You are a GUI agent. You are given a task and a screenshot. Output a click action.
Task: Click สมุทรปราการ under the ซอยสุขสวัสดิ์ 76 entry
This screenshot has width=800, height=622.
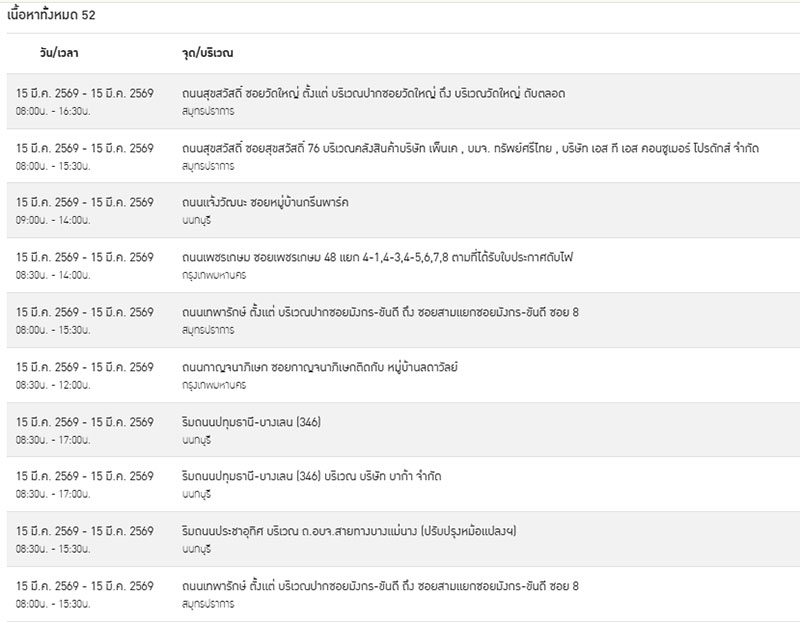pyautogui.click(x=208, y=164)
